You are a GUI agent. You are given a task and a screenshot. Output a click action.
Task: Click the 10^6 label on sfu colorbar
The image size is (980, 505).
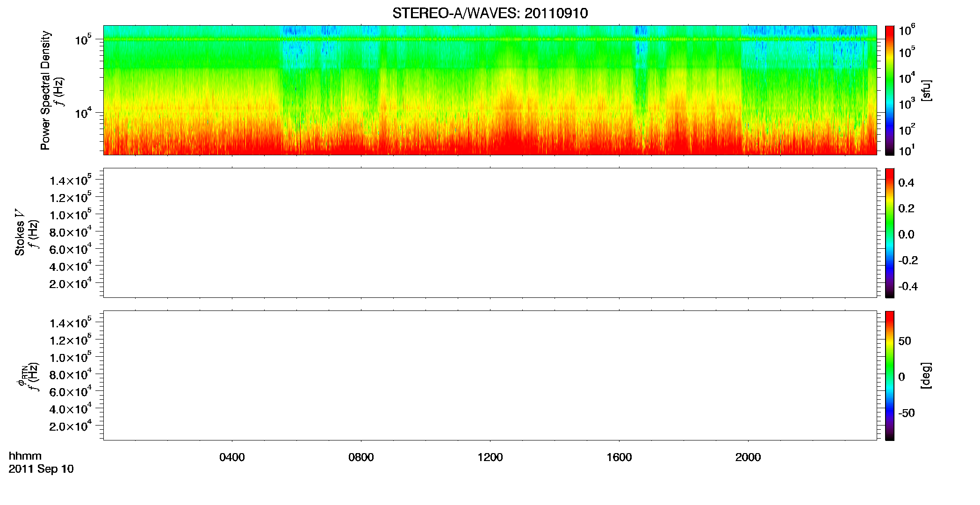[x=907, y=30]
